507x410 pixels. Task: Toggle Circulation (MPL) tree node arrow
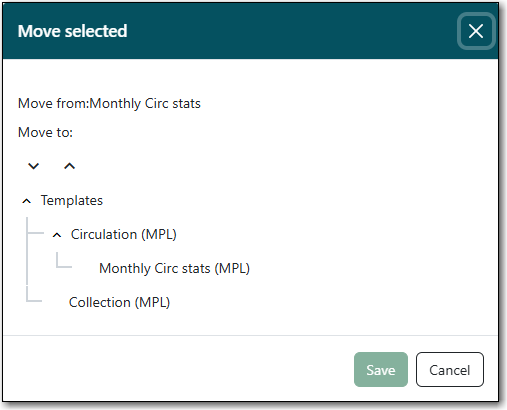click(x=57, y=235)
